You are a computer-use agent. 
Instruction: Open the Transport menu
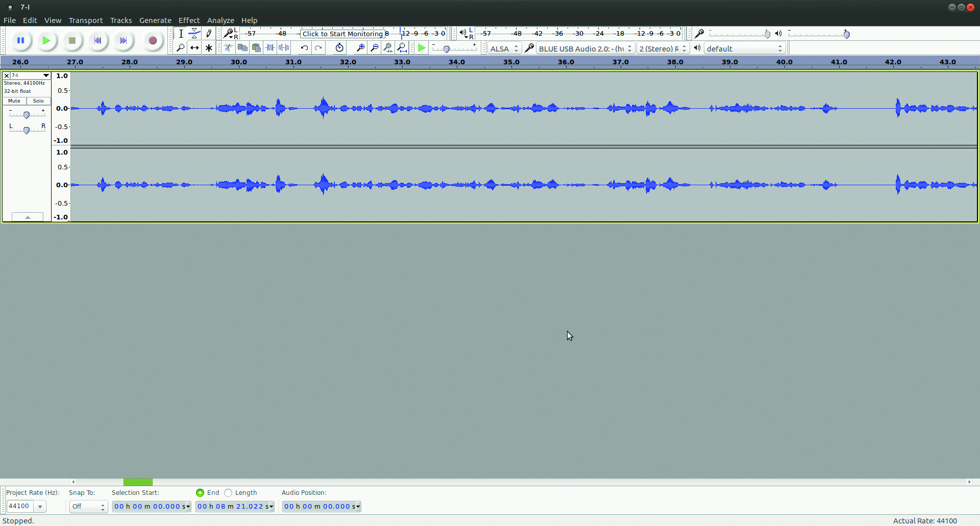(x=86, y=20)
